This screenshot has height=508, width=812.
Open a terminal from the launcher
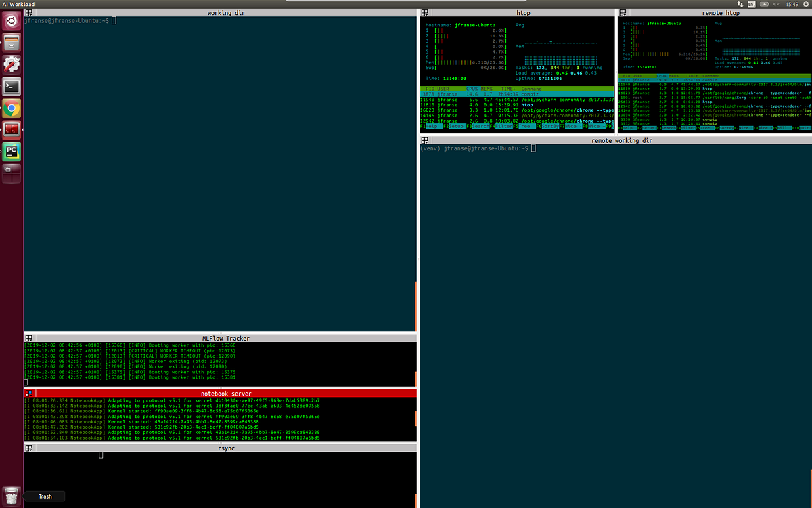10,86
